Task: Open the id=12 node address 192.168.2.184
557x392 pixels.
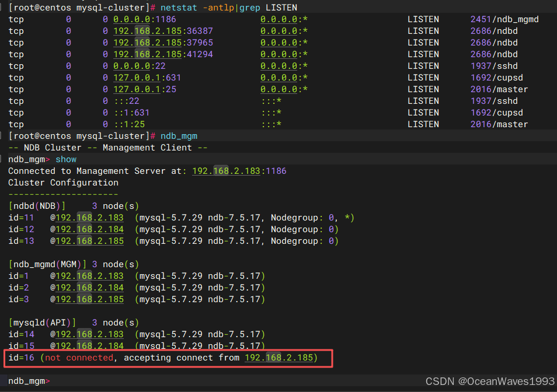Action: [x=89, y=229]
